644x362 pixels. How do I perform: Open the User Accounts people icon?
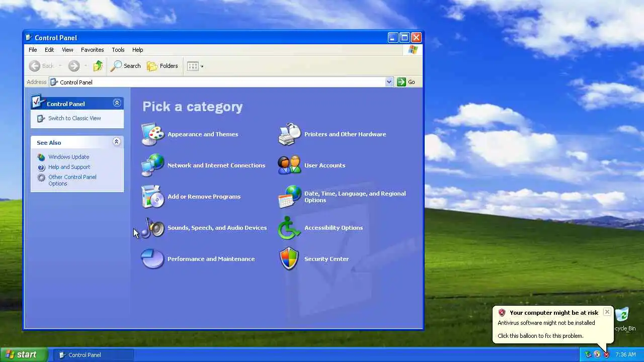coord(289,165)
